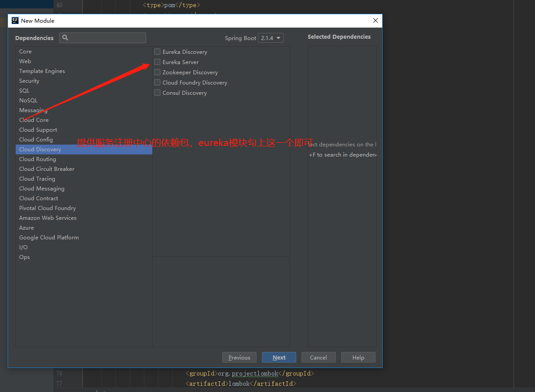Click the Eureka Discovery label text
Screen dimensions: 535x392
point(185,52)
